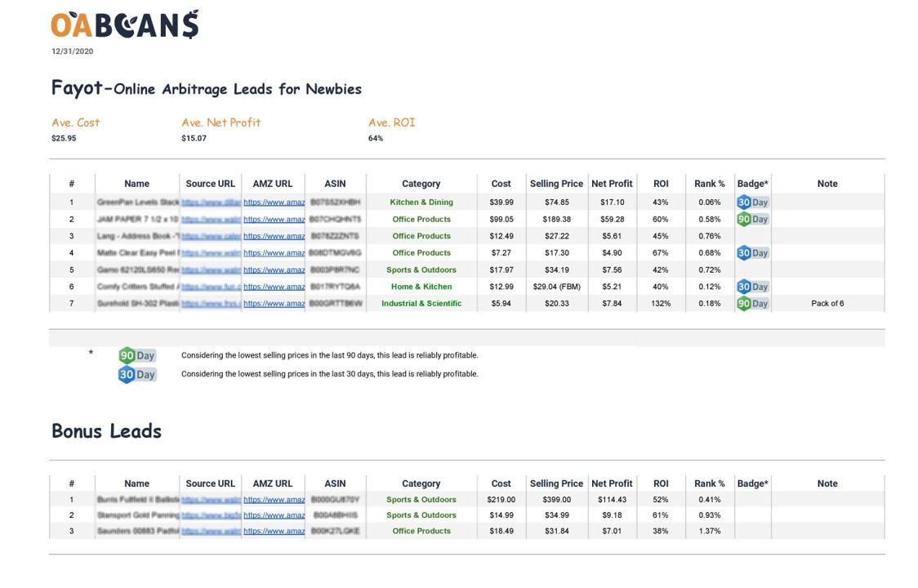Open the AMZ URL for the $12.49 lead

(x=274, y=237)
